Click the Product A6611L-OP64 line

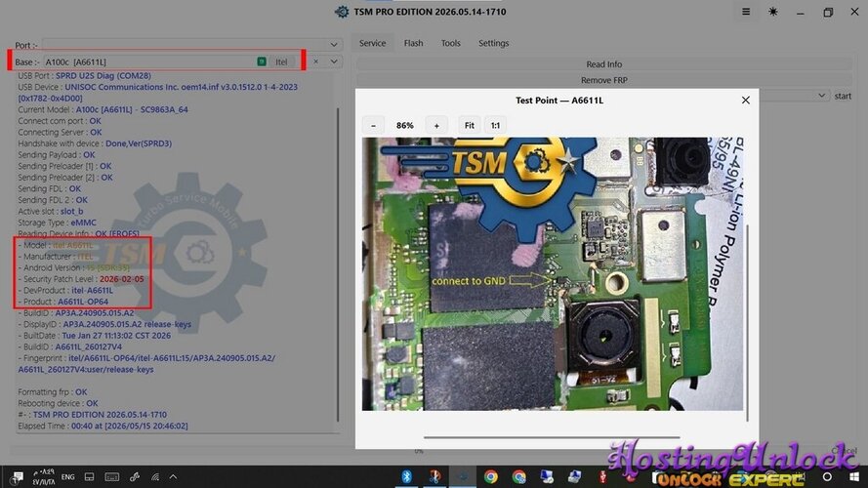pyautogui.click(x=63, y=302)
